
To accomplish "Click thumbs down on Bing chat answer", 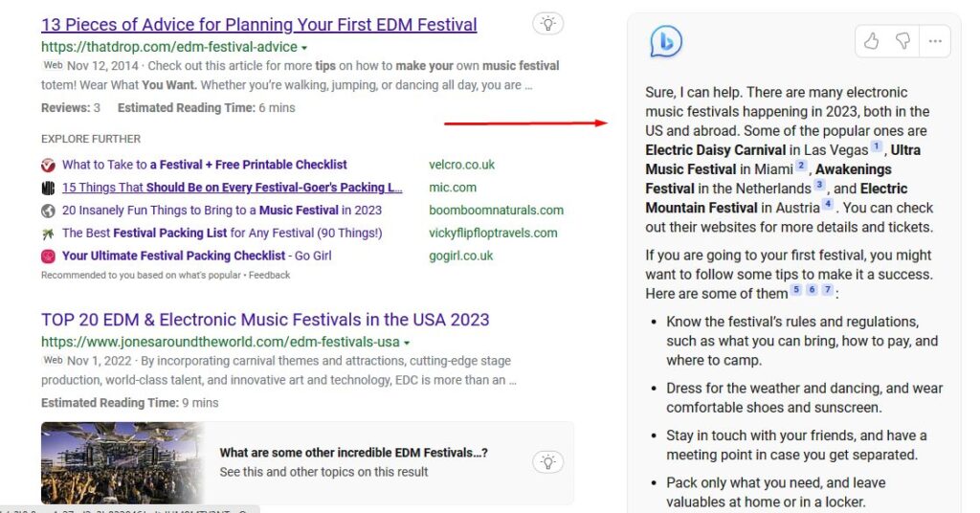I will point(903,41).
